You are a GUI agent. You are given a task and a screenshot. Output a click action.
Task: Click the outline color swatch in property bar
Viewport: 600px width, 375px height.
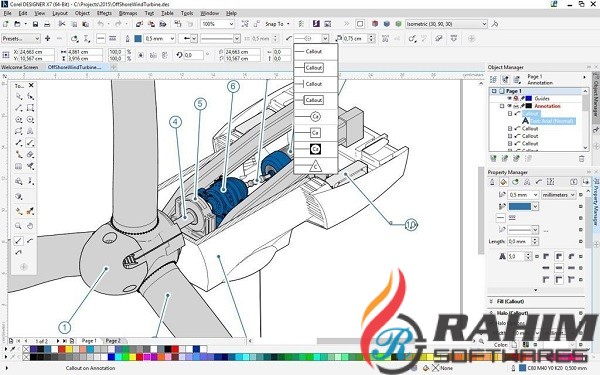(x=138, y=38)
